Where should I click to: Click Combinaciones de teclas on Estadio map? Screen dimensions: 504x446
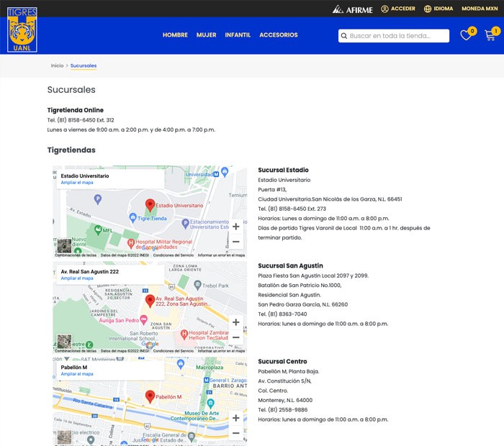pyautogui.click(x=76, y=255)
